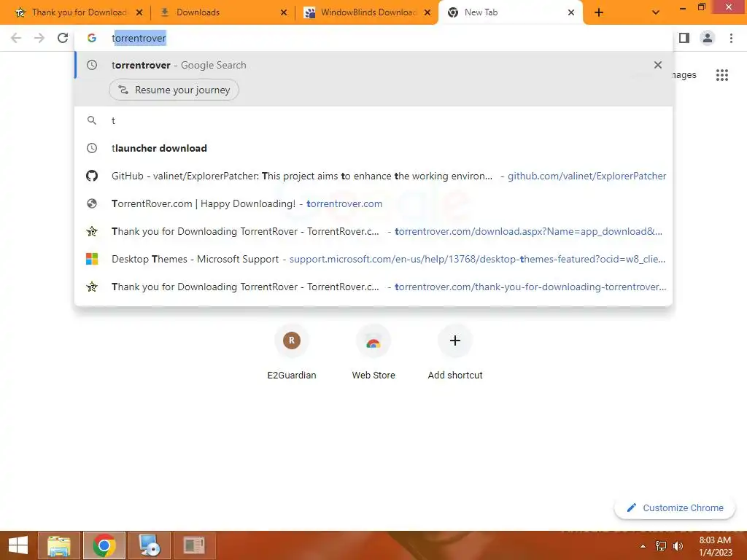Remove the torrentrover suggestion with X
747x560 pixels.
pos(658,65)
